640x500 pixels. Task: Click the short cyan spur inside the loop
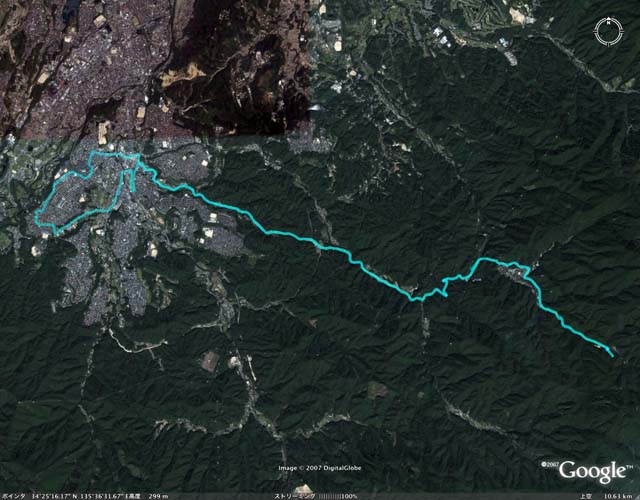133,181
